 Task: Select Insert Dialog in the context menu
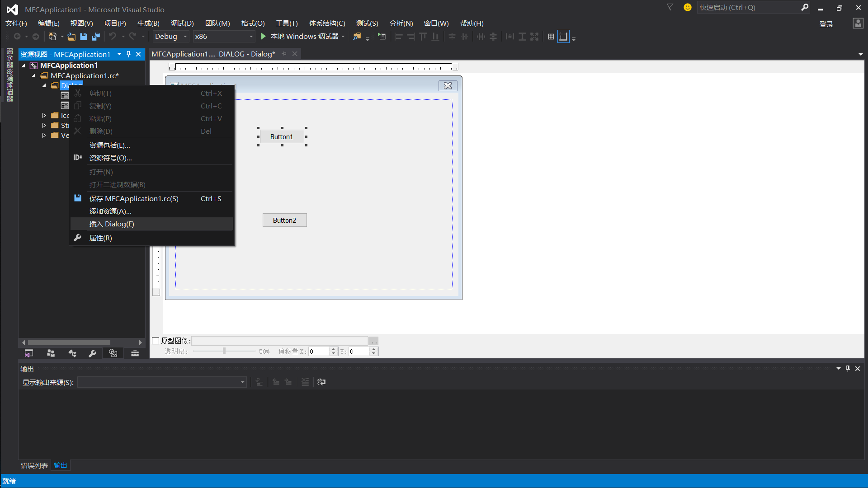(112, 224)
